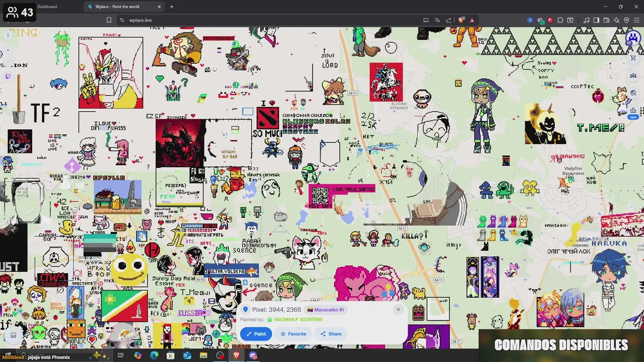Open site settings icon left of address
This screenshot has width=644, height=362.
(122, 20)
